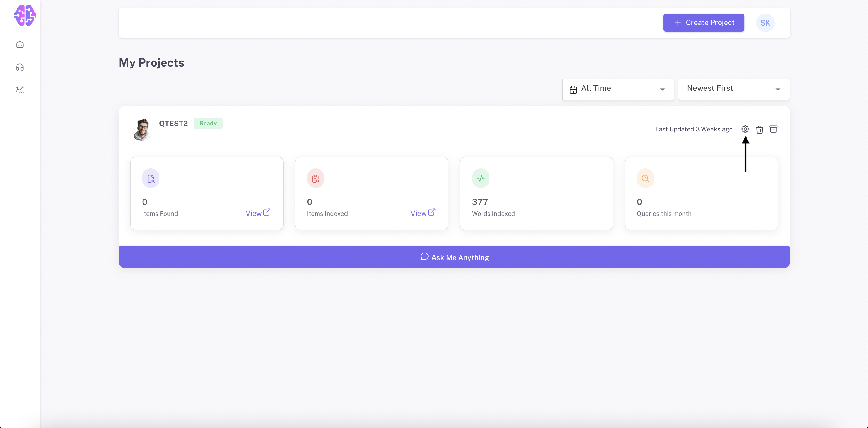Click the Items Found document icon
This screenshot has height=428, width=868.
point(151,178)
